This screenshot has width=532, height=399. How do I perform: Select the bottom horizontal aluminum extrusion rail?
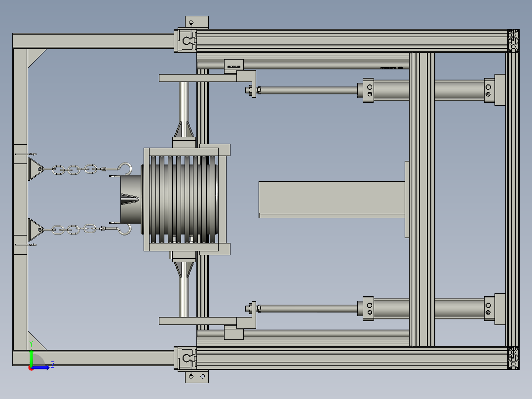pos(352,358)
